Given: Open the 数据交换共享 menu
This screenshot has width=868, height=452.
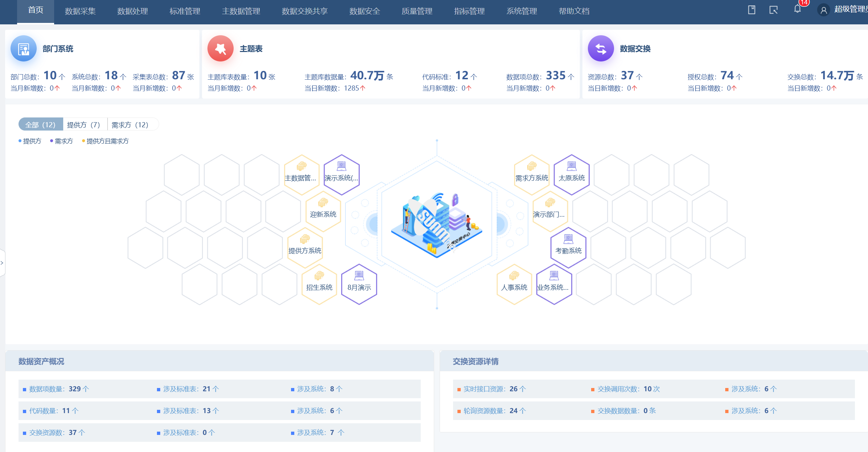Looking at the screenshot, I should point(304,11).
